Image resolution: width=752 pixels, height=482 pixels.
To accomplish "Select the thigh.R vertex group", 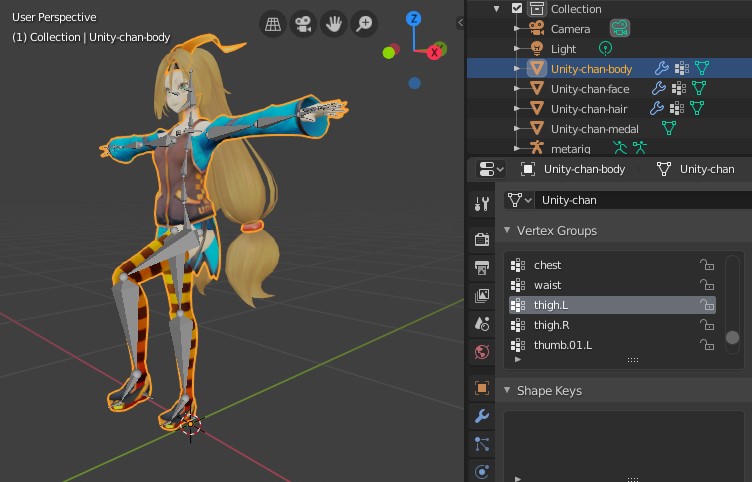I will click(x=612, y=325).
